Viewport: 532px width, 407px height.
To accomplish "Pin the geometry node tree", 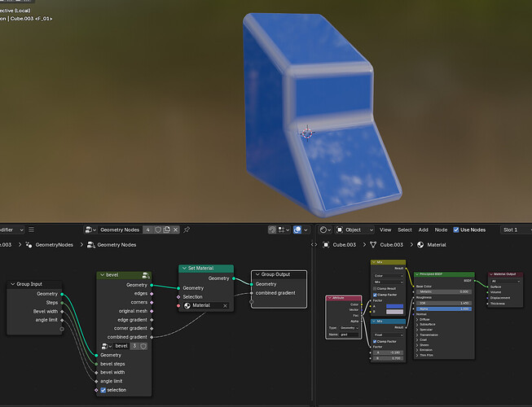I will pos(187,230).
